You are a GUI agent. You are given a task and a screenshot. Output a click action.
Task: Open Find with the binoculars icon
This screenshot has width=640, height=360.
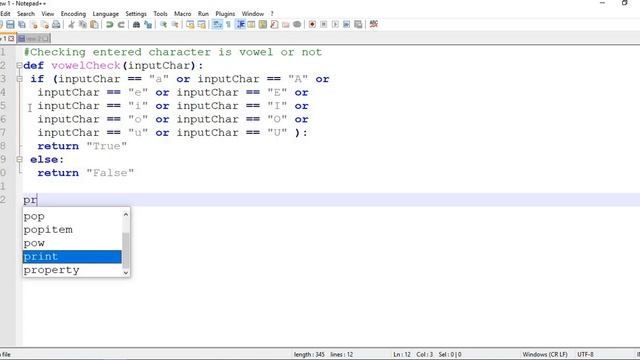(136, 24)
